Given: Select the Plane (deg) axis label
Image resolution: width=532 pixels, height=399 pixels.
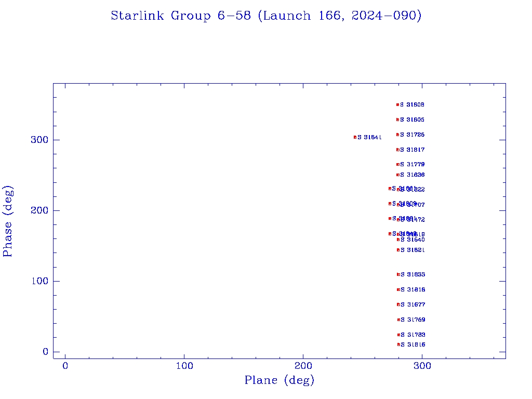Looking at the screenshot, I should pos(279,380).
